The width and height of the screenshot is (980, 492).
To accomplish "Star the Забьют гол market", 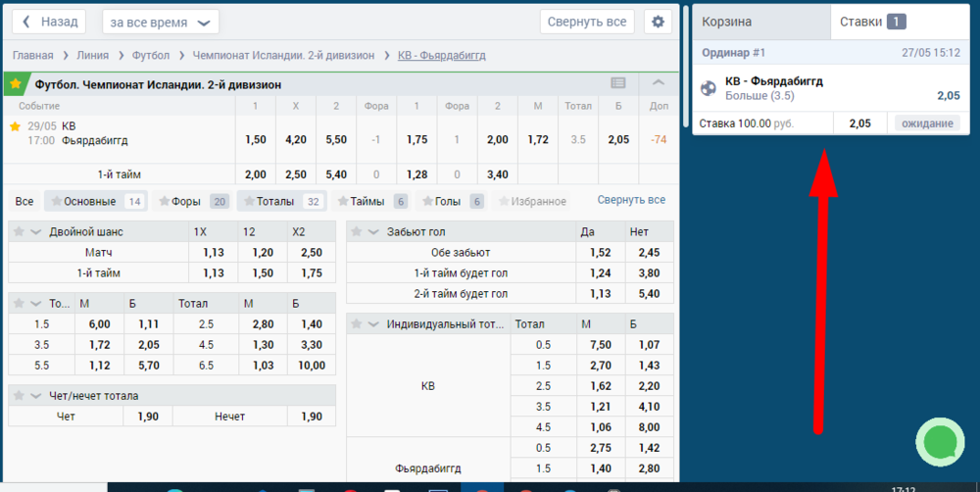I will click(x=356, y=231).
